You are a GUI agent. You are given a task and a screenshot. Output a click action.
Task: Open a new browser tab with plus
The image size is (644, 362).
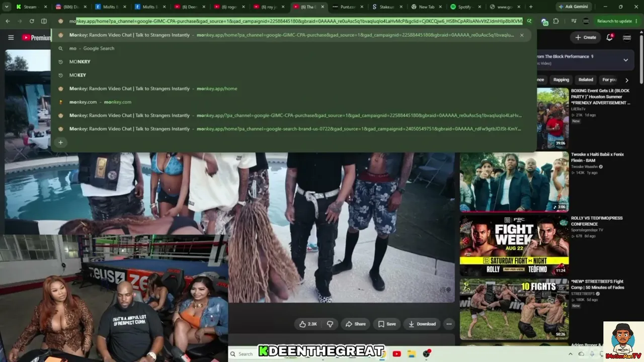531,7
